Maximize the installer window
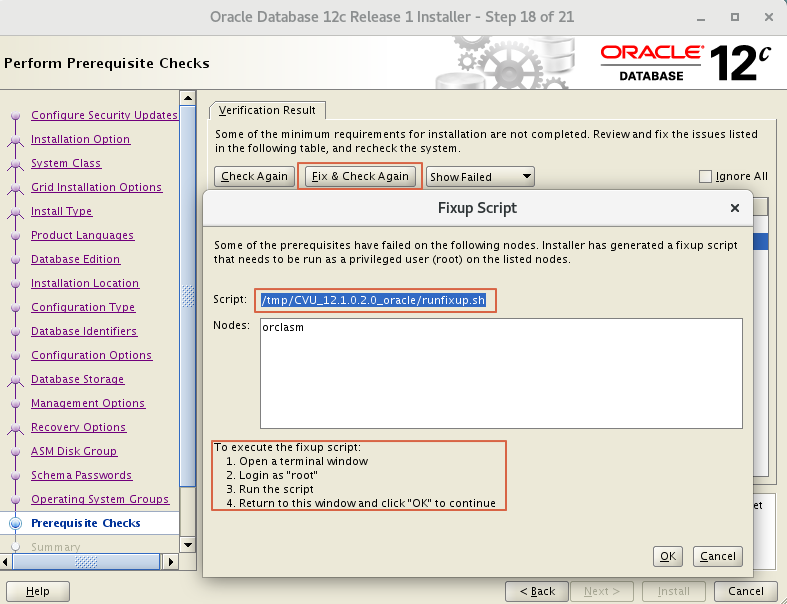Image resolution: width=787 pixels, height=604 pixels. tap(733, 16)
